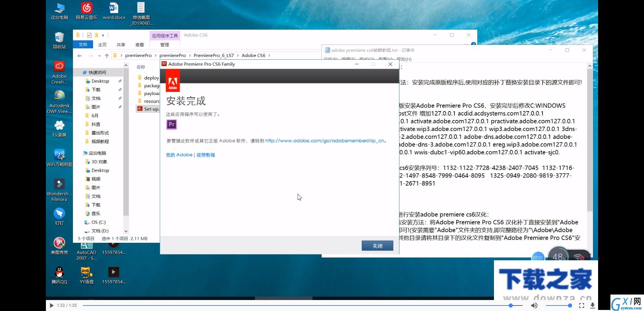Screen dimensions: 644x311
Task: Select 快速访问 in the navigation tree
Action: click(97, 72)
